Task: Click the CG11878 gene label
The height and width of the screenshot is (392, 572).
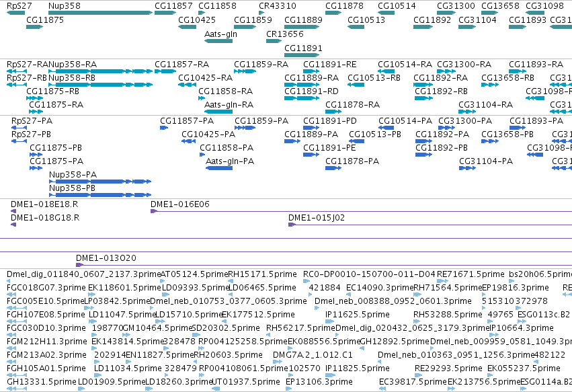Action: pos(344,6)
